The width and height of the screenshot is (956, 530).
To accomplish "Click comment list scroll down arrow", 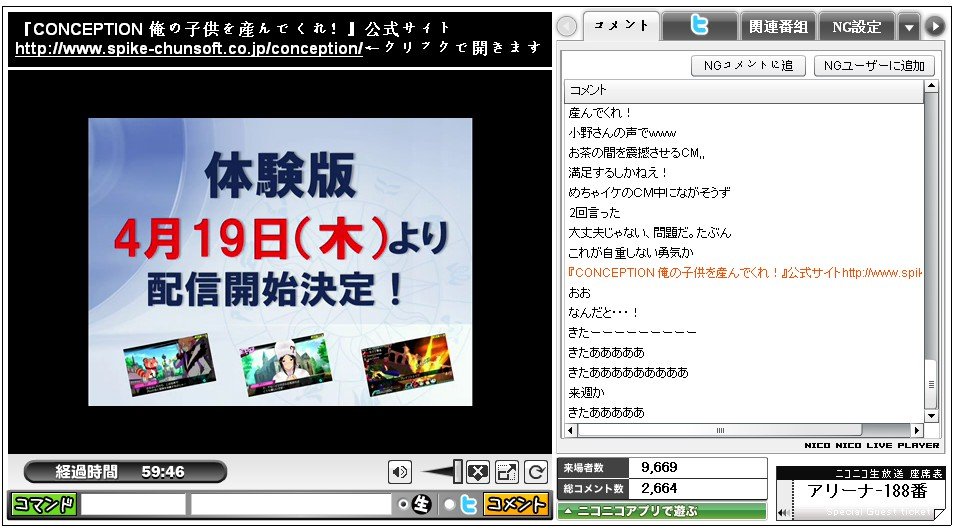I will coord(930,416).
